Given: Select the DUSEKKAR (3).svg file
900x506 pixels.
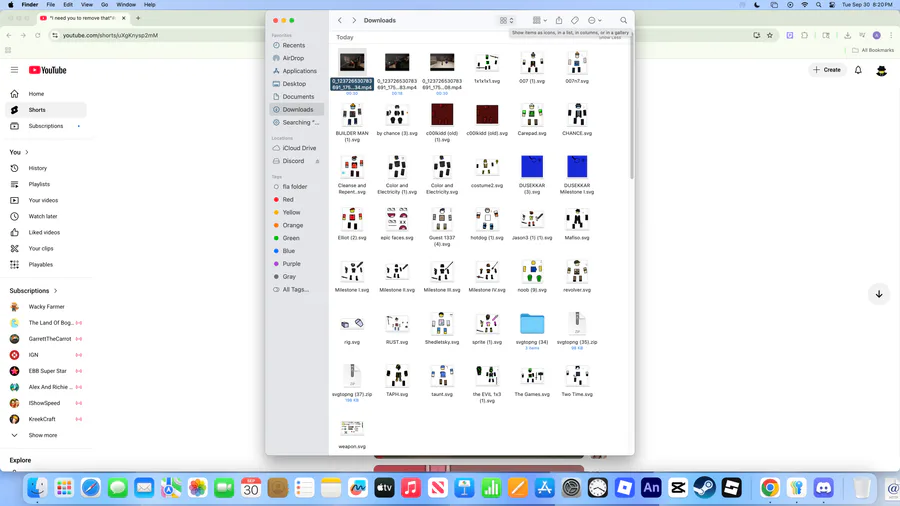Looking at the screenshot, I should 532,174.
